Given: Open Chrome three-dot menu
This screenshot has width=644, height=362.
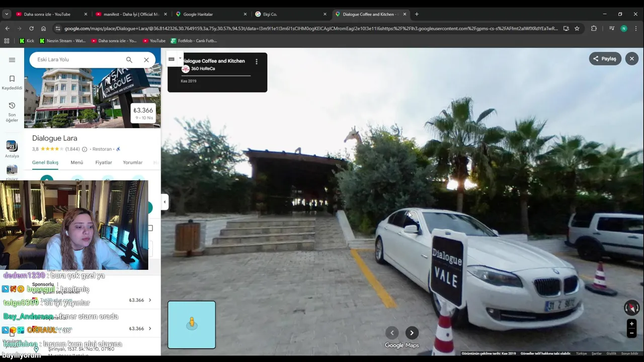Looking at the screenshot, I should click(x=636, y=29).
